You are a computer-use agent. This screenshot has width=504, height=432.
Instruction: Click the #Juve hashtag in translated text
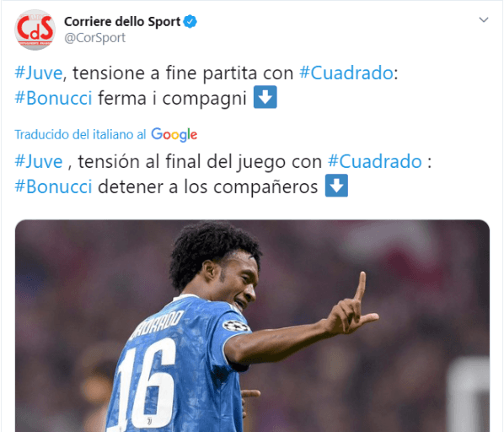pyautogui.click(x=39, y=161)
